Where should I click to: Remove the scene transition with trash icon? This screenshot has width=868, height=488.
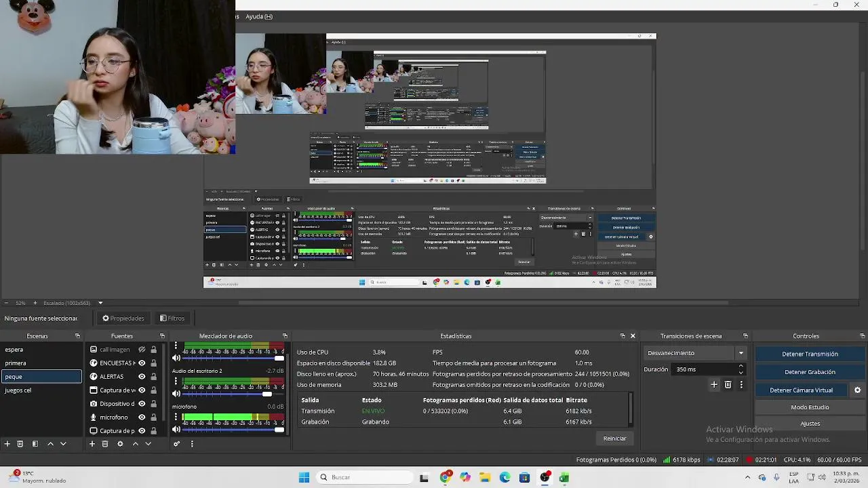tap(728, 384)
